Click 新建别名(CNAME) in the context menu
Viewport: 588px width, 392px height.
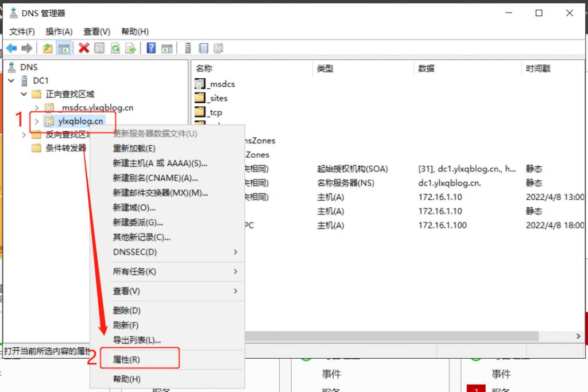click(161, 179)
